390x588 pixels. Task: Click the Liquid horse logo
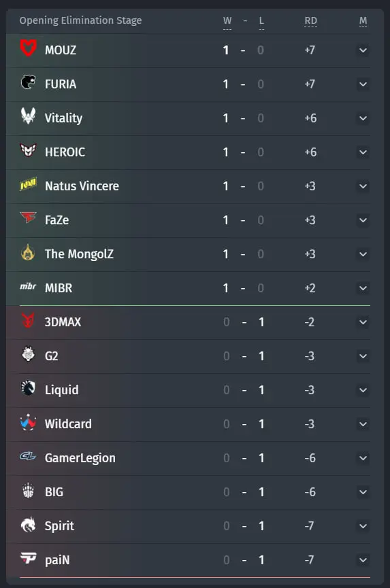tap(28, 388)
